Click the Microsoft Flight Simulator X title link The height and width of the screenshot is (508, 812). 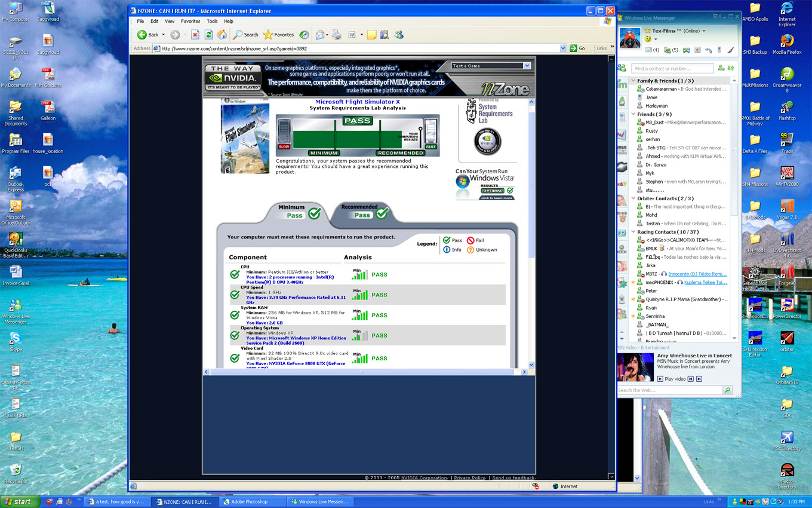(x=358, y=102)
